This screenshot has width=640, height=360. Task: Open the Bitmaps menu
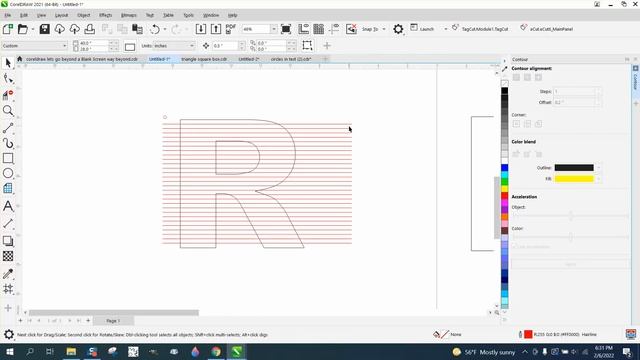click(129, 15)
